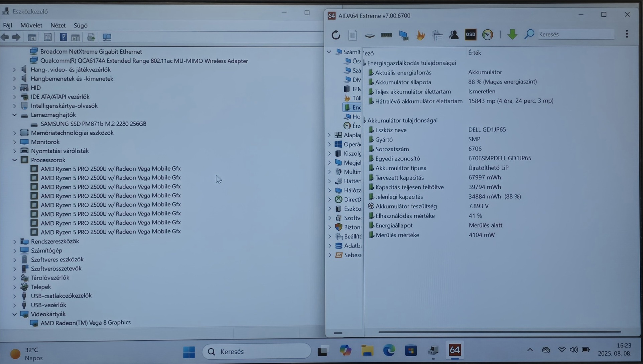Screen dimensions: 643x364
Task: Open the AIDA64 report page icon
Action: point(352,35)
